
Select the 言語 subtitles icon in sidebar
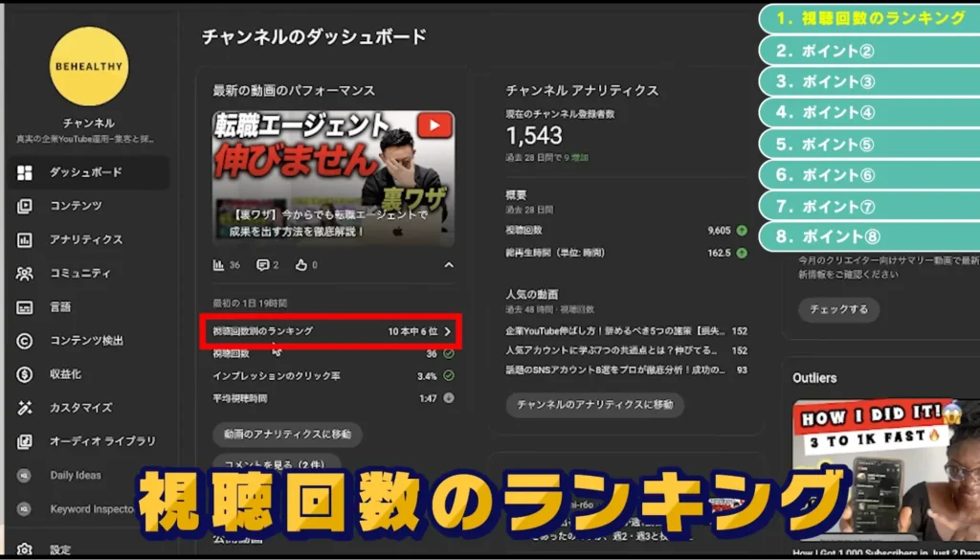pos(25,307)
